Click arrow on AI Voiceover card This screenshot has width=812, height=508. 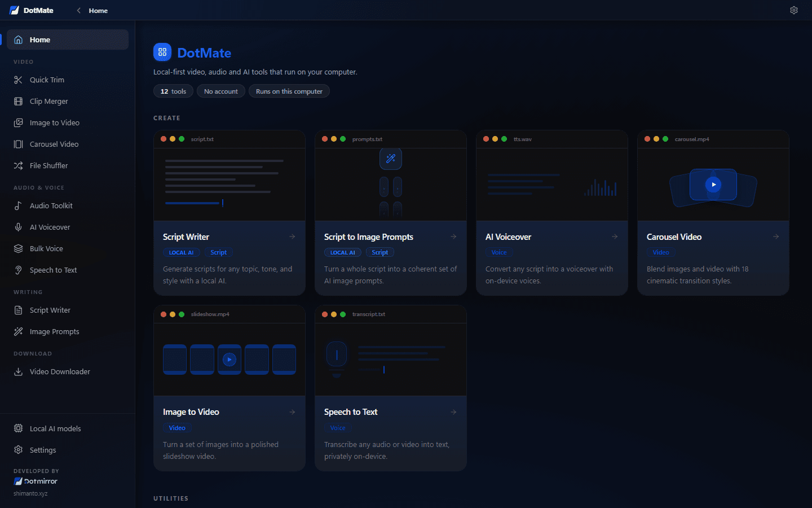pyautogui.click(x=615, y=237)
